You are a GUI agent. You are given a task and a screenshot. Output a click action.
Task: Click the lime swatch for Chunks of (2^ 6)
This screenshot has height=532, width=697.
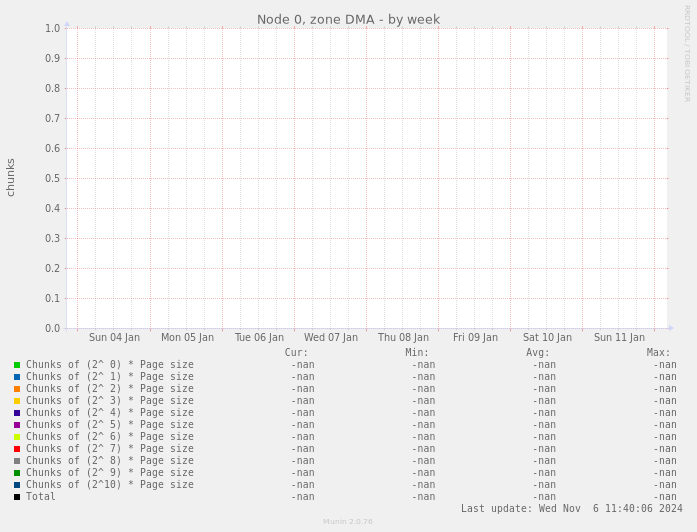(17, 437)
